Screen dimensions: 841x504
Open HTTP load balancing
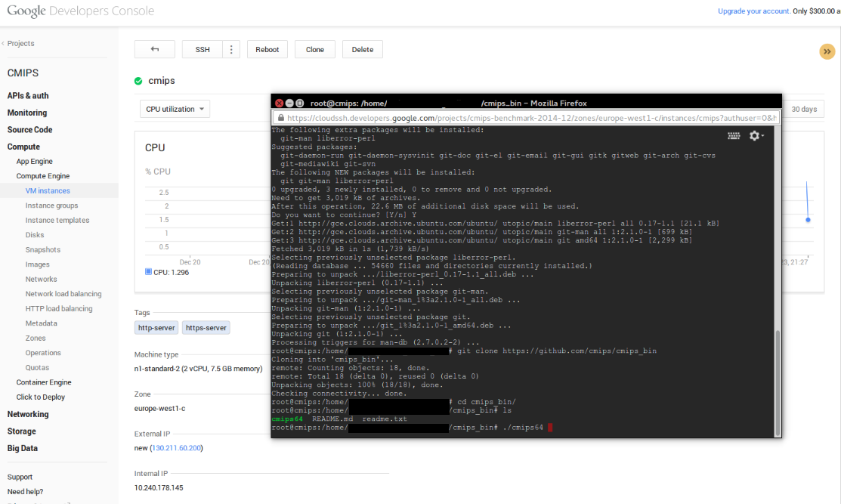coord(59,309)
